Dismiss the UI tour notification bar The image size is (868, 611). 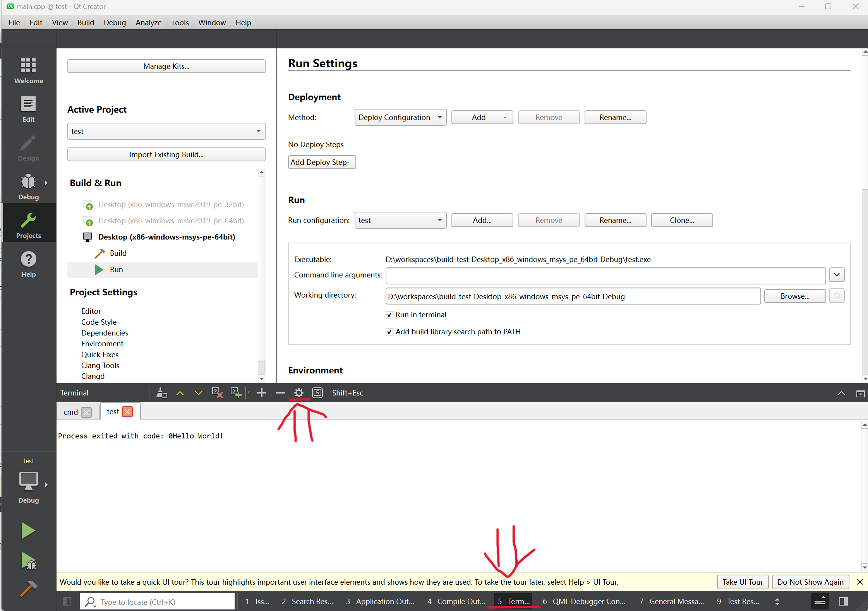[860, 582]
